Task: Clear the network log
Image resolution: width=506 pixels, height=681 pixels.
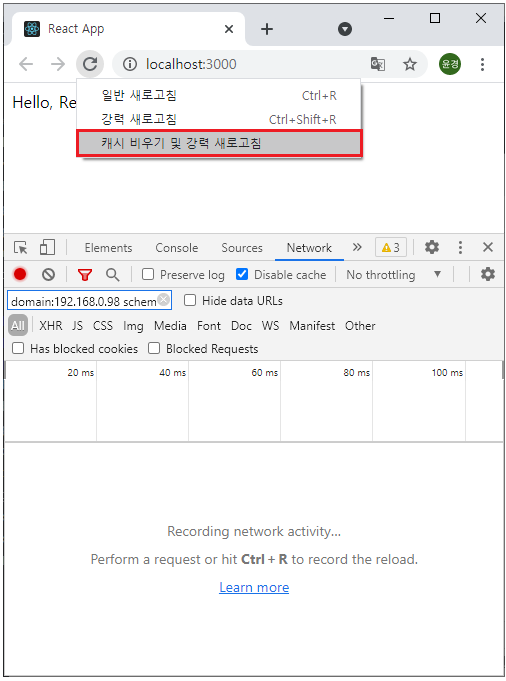Action: tap(48, 274)
